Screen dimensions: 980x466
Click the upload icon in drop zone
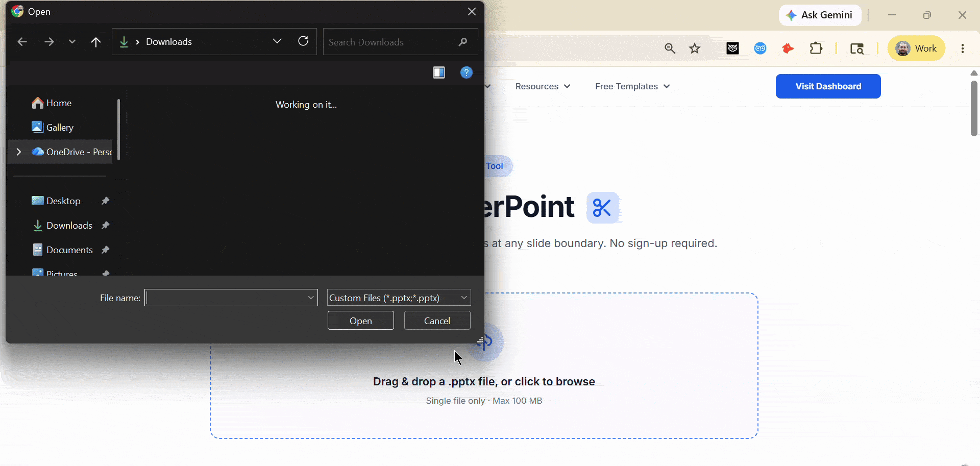[485, 342]
